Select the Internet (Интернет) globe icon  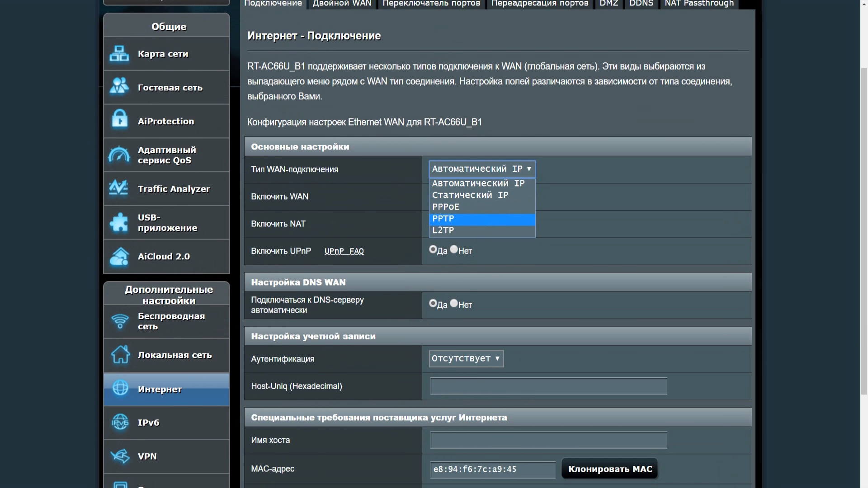coord(120,388)
